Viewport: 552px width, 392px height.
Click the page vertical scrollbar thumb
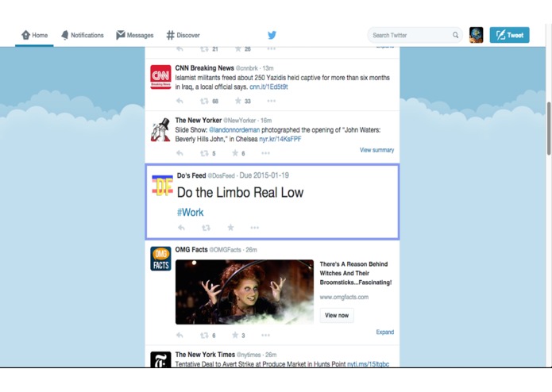(549, 129)
